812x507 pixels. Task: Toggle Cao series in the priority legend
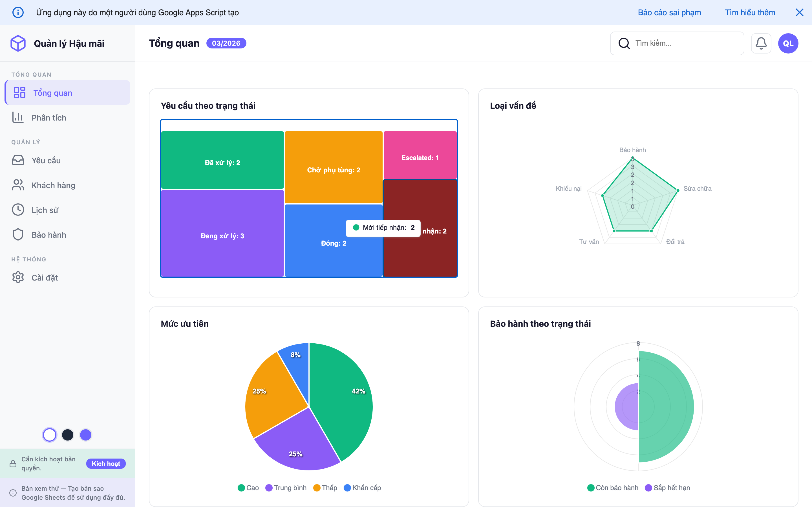point(248,488)
